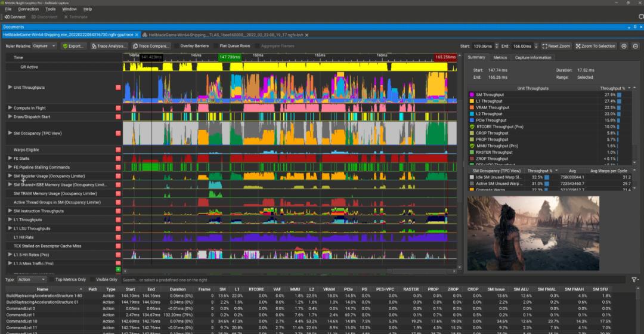
Task: Remove the SM Register Usage row with its red button
Action: pos(118,176)
